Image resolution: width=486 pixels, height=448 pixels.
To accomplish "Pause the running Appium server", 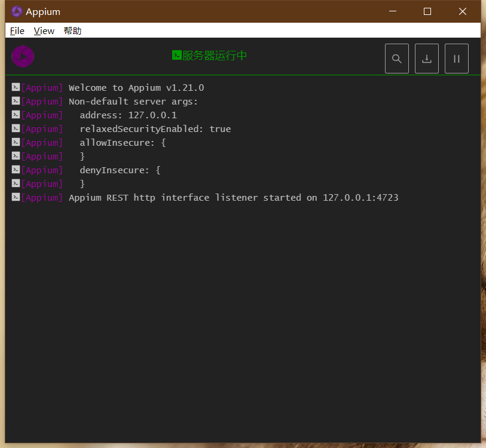I will (456, 59).
